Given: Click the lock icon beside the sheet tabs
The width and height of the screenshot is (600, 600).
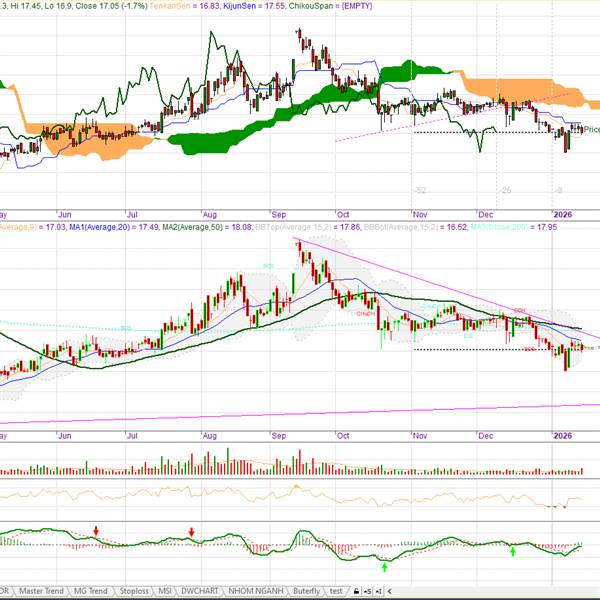Looking at the screenshot, I should click(356, 591).
